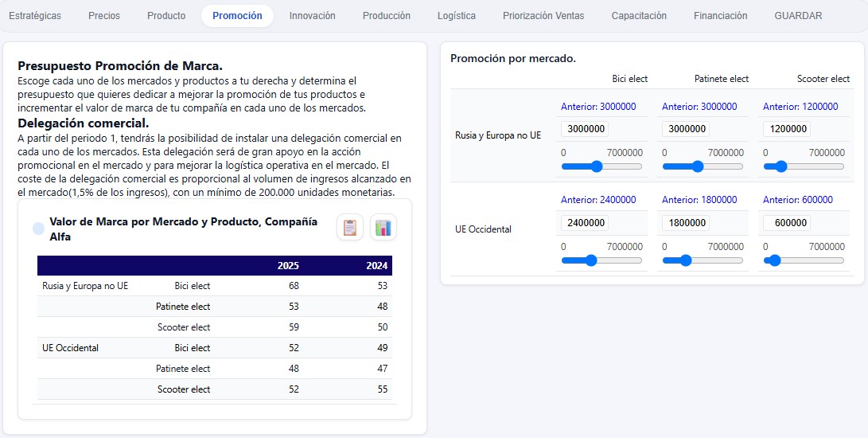Click 'Bici elect' column header in promotion panel

(x=630, y=79)
